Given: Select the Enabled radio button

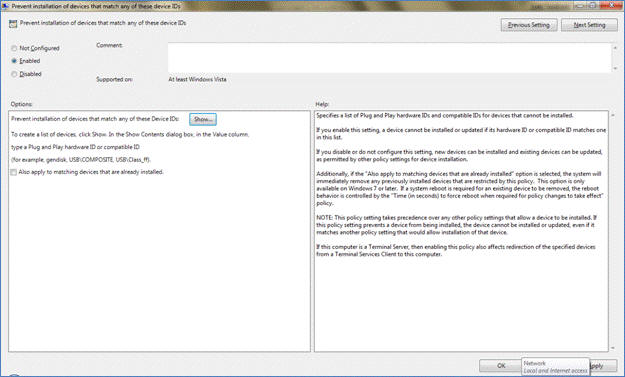Looking at the screenshot, I should [14, 61].
